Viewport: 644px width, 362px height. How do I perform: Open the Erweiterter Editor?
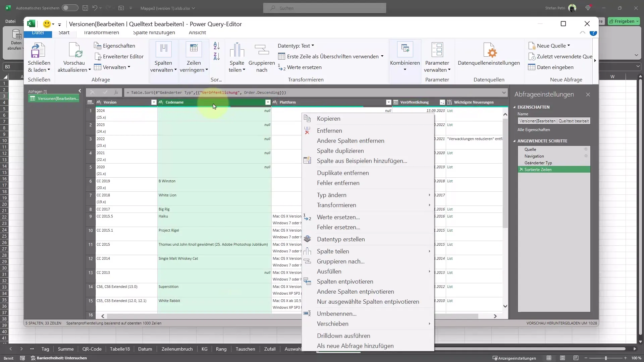pos(119,56)
